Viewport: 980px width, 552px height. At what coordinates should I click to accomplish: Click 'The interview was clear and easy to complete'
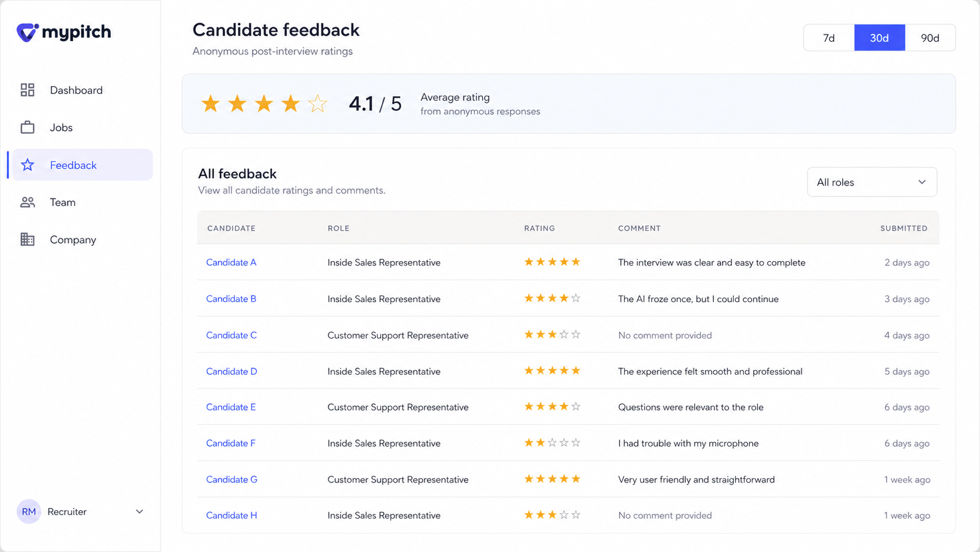(x=712, y=262)
